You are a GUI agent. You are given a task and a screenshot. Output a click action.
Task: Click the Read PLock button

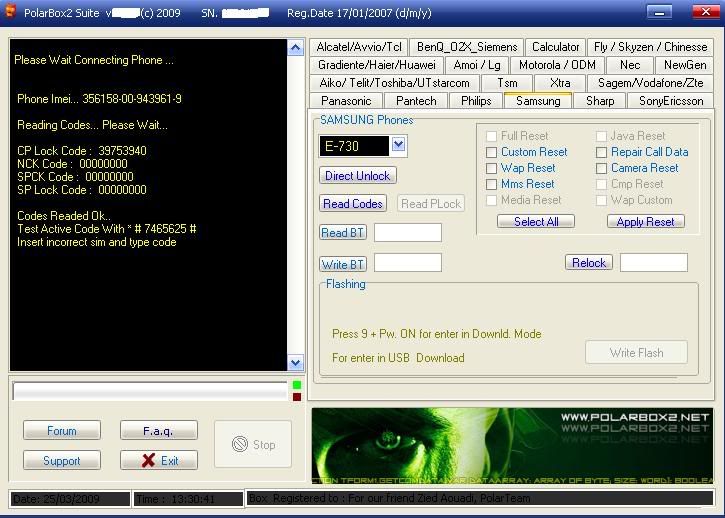pos(430,204)
